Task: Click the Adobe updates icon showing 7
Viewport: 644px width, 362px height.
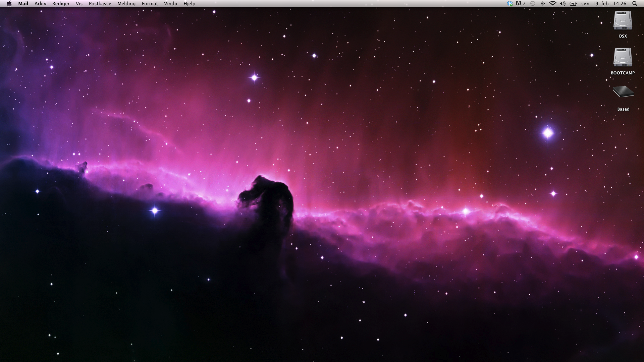Action: point(521,4)
